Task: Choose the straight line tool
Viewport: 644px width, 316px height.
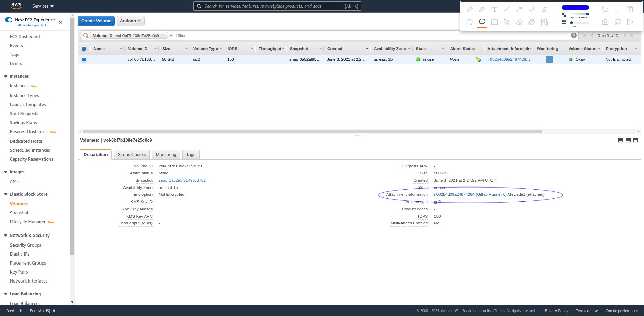Action: (507, 9)
